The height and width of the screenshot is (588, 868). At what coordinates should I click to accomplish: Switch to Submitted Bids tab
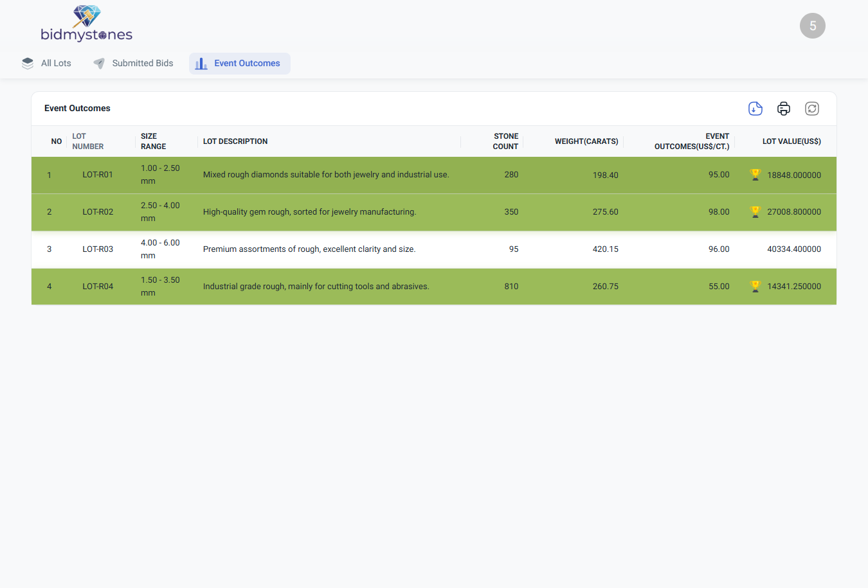(133, 63)
